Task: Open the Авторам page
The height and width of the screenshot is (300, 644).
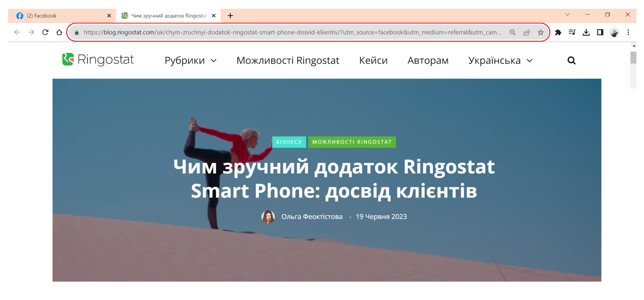Action: 428,60
